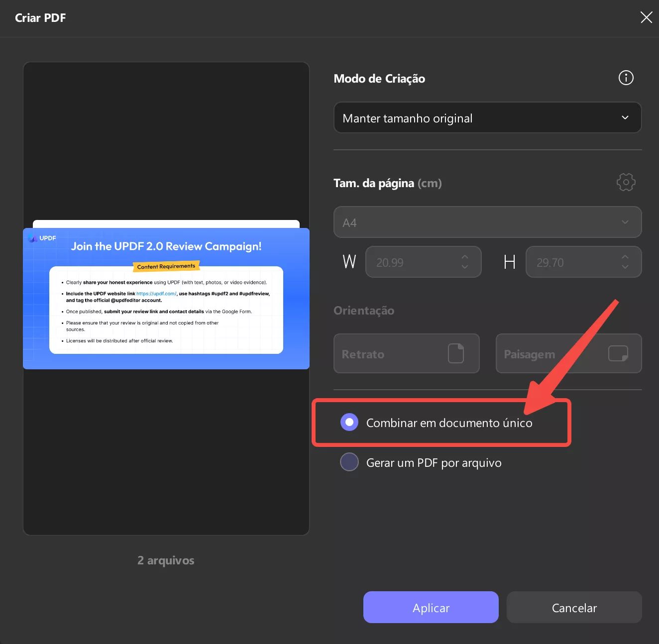Choose Retrato orientation
Image resolution: width=659 pixels, height=644 pixels.
[407, 353]
